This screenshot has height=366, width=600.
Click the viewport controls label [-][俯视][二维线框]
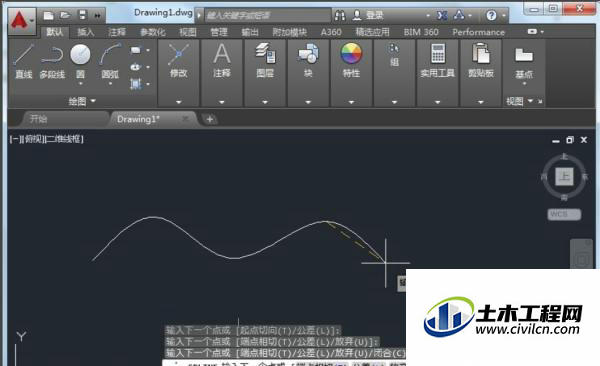[46, 139]
